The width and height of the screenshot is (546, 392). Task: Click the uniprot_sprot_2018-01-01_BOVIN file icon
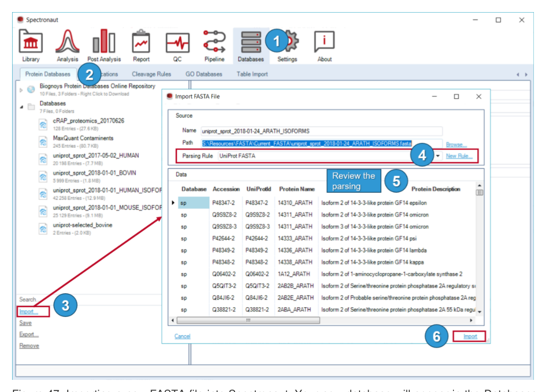tap(43, 176)
